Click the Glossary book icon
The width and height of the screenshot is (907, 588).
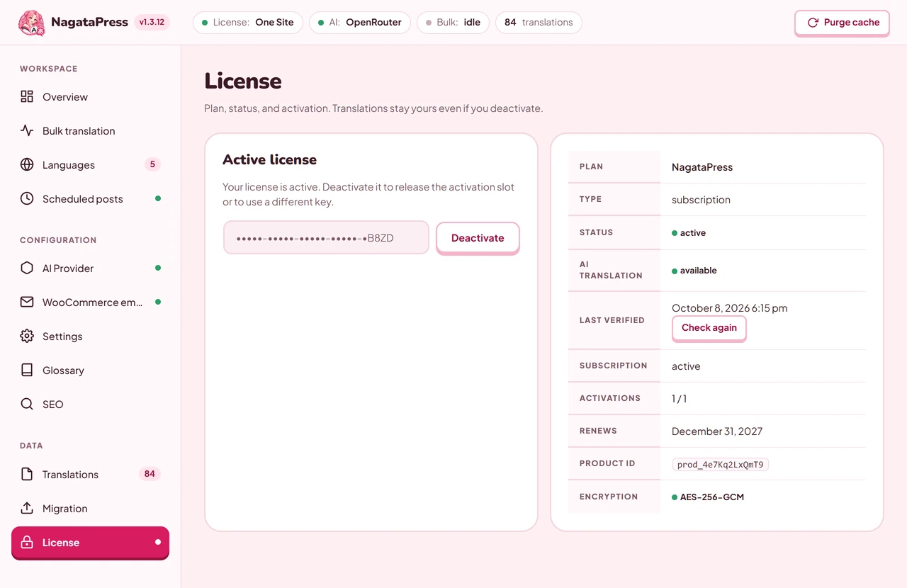coord(27,370)
